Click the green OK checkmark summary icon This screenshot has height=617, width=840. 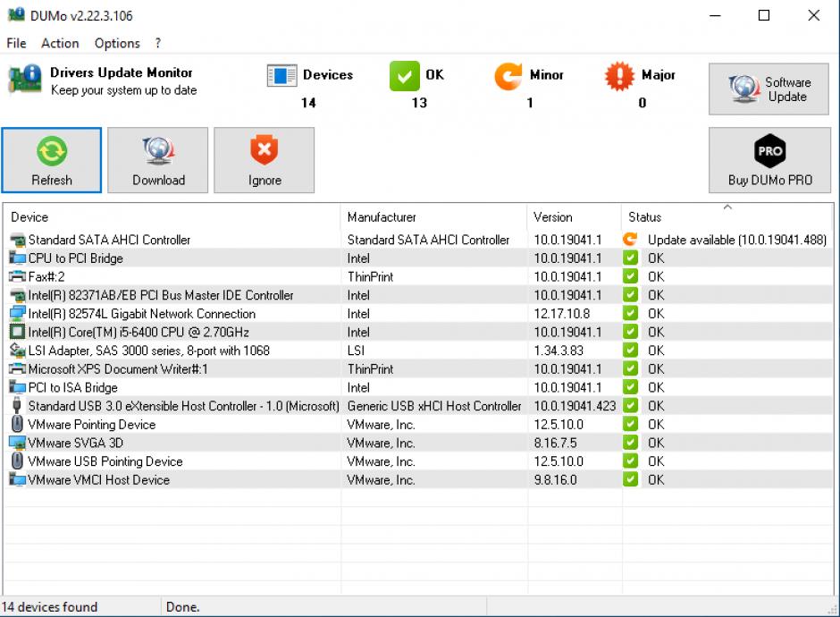(405, 76)
